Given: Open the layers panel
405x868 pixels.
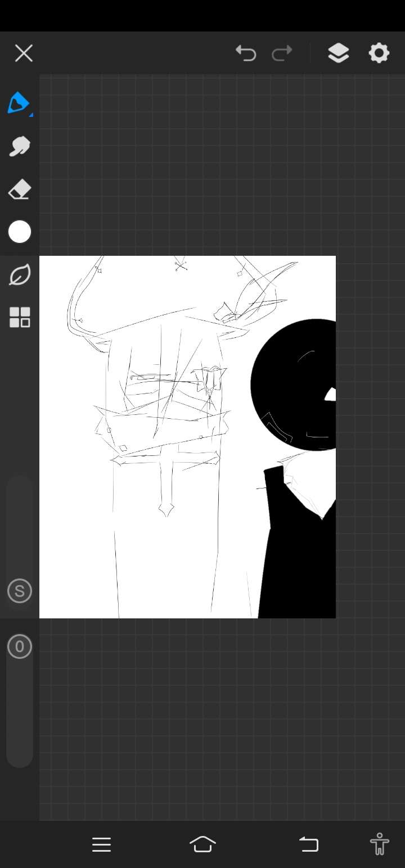Looking at the screenshot, I should click(x=338, y=53).
